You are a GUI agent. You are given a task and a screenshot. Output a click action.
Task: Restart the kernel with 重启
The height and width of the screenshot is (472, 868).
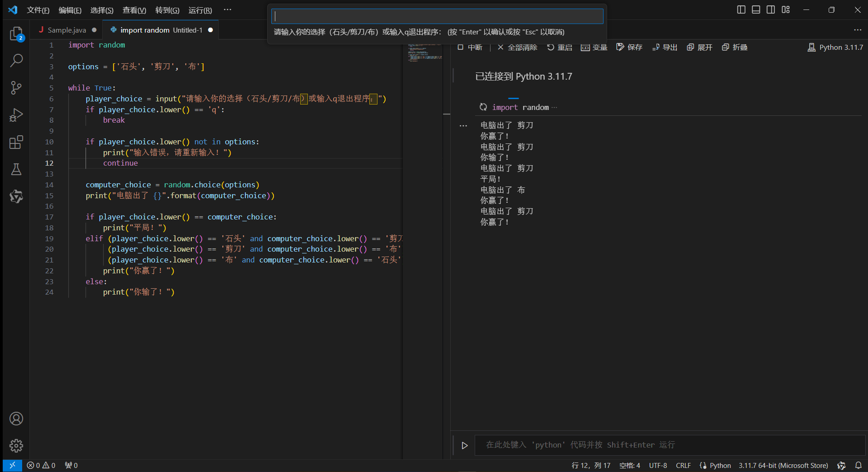pos(560,47)
